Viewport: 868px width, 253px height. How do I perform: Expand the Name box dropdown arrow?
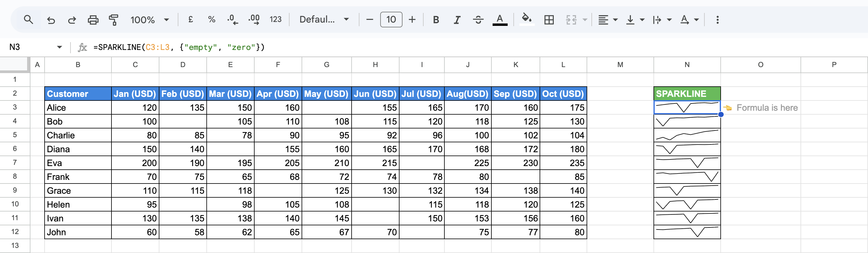(x=60, y=47)
